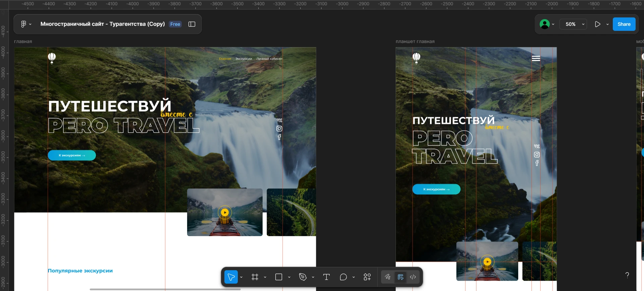Expand the Pen tool options arrow
The image size is (644, 291).
click(x=313, y=277)
